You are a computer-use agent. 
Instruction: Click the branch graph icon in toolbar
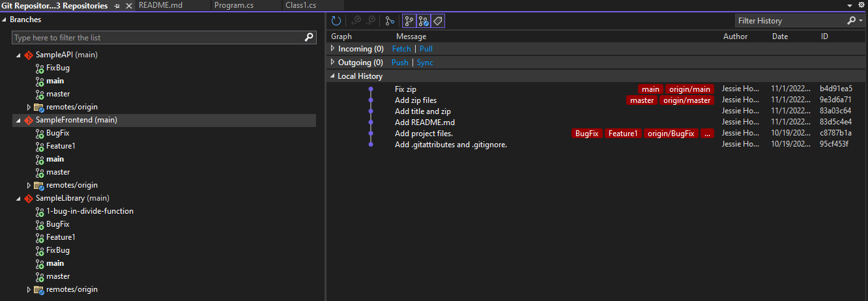pos(390,21)
